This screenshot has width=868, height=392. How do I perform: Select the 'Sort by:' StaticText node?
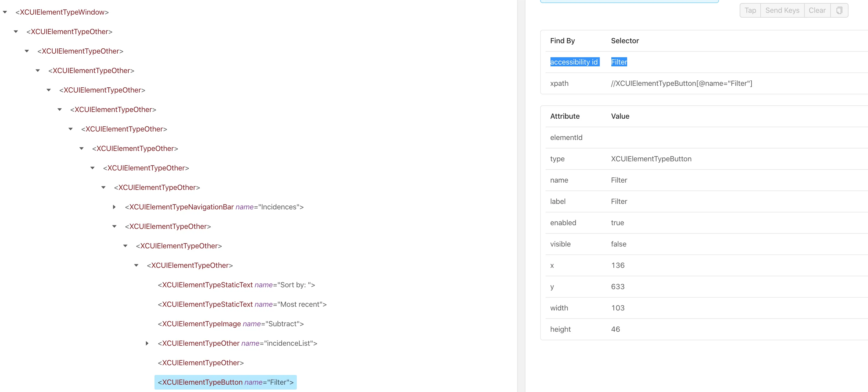click(236, 285)
